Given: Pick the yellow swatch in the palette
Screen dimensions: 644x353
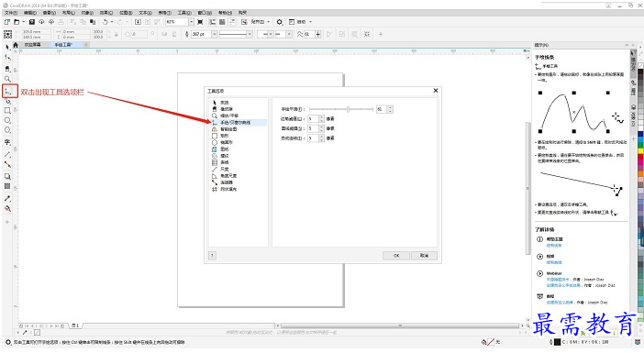Looking at the screenshot, I should (640, 151).
